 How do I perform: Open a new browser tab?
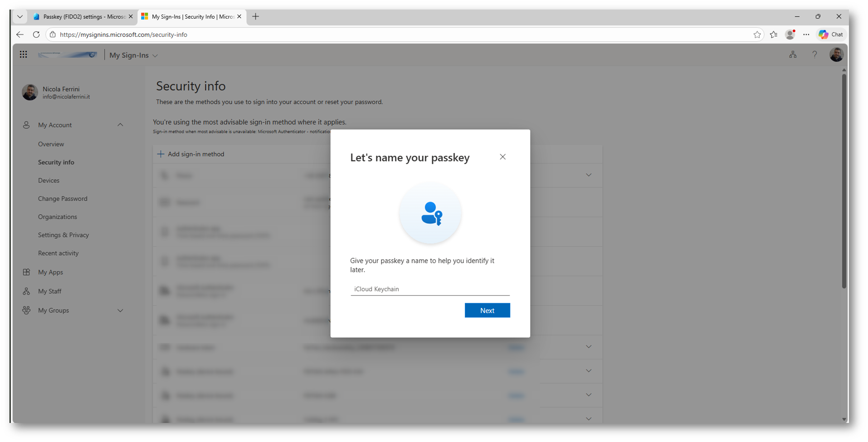(256, 17)
